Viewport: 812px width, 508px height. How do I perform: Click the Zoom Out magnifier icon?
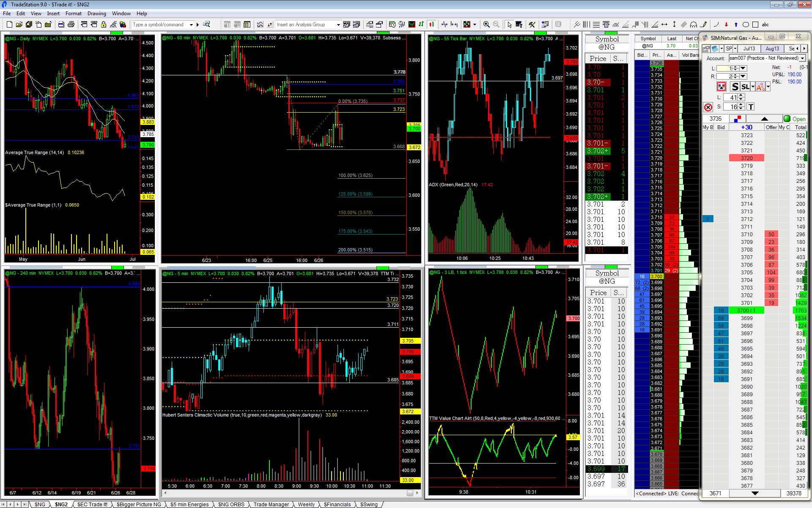click(x=496, y=25)
